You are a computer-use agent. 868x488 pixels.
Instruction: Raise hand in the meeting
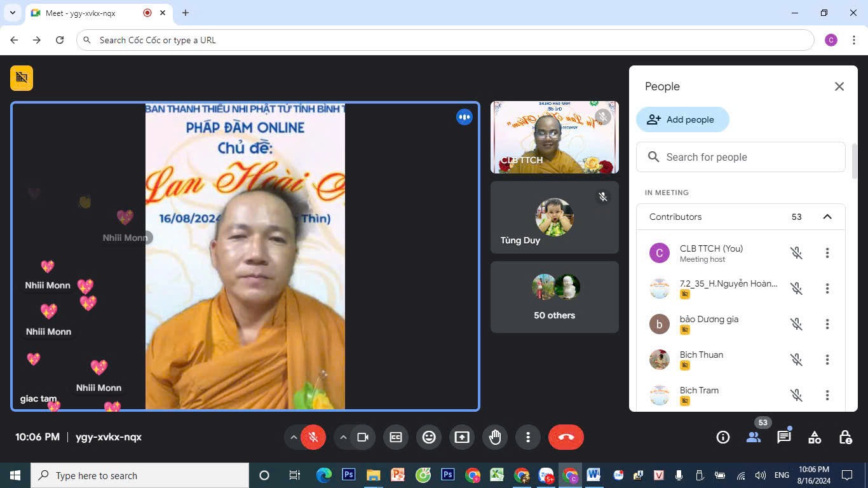[495, 437]
